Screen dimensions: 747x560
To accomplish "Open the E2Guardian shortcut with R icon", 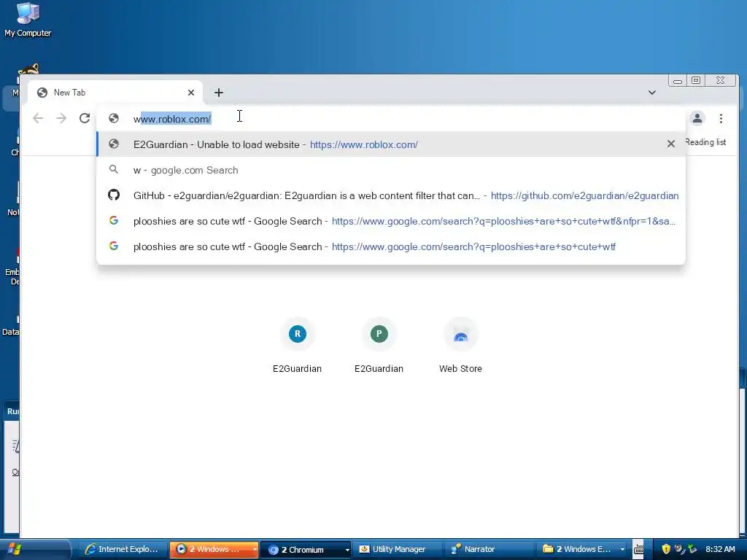I will click(x=298, y=345).
